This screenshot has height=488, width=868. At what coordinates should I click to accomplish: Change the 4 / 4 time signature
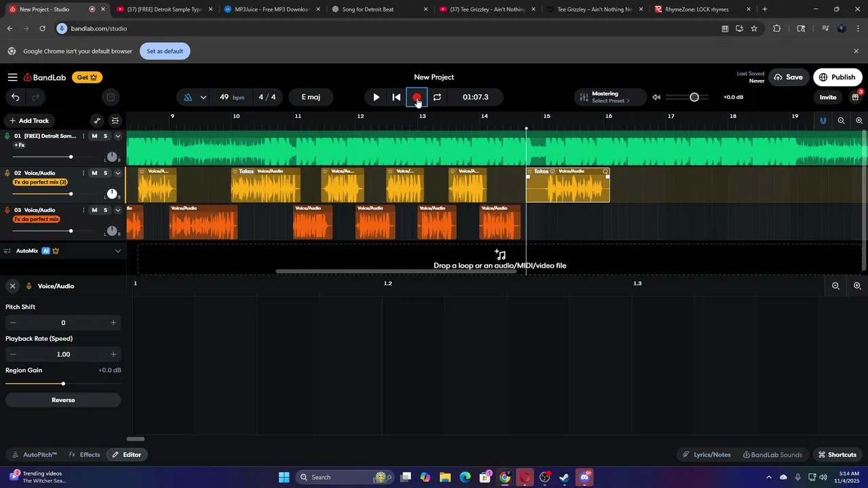tap(267, 97)
